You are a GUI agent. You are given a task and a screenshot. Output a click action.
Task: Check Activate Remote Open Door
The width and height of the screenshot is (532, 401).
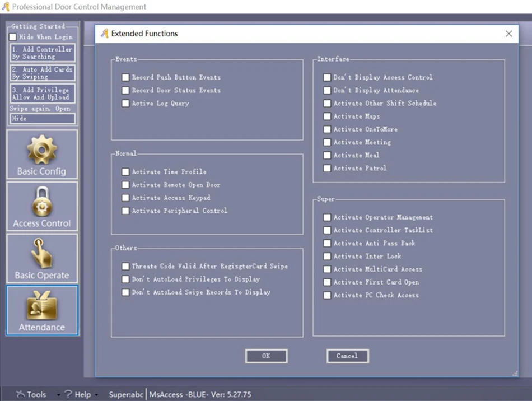[x=125, y=185]
